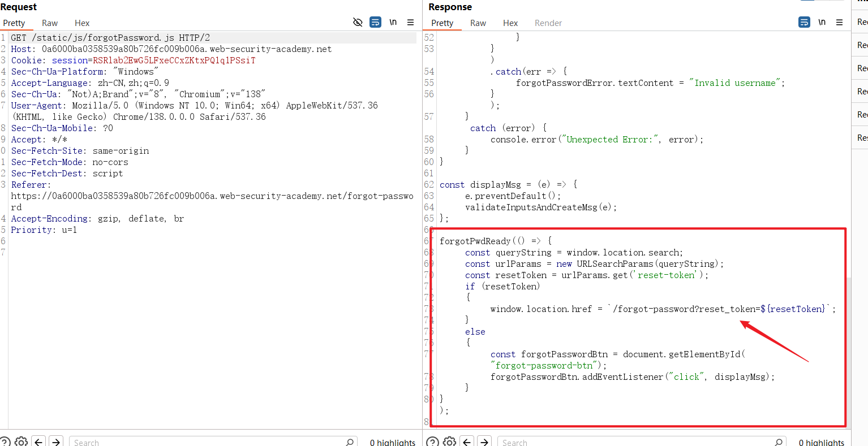Click the e.preventDefault() line
Viewport: 868px width, 446px height.
pos(513,196)
